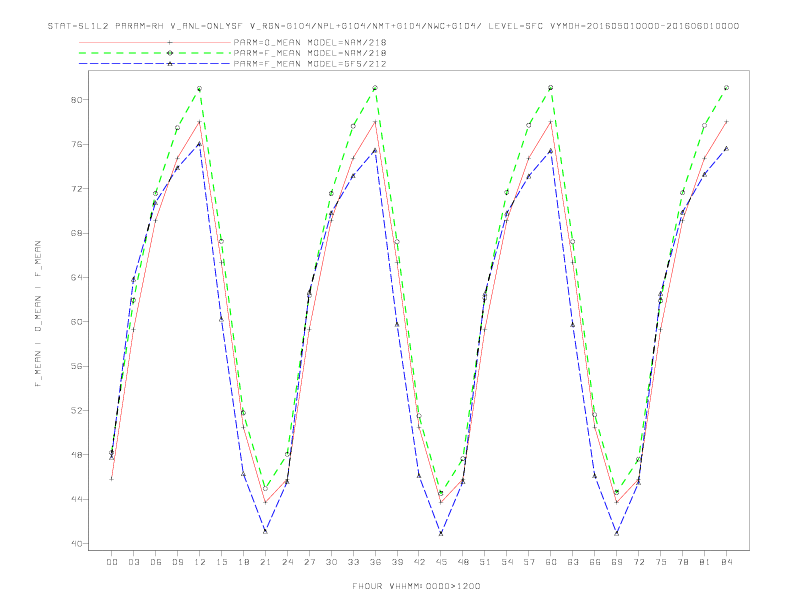This screenshot has height=612, width=792.
Task: Click x-axis tick label 63
Action: (573, 562)
